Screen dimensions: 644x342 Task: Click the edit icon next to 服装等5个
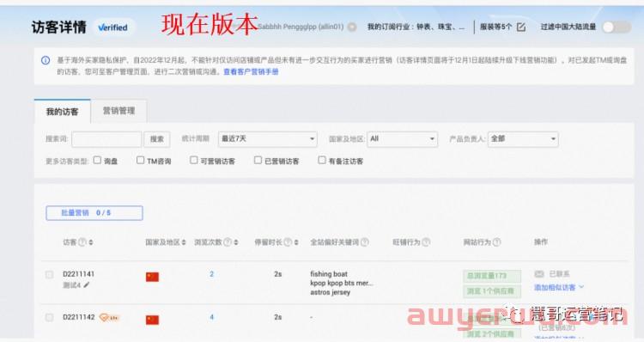(x=521, y=27)
